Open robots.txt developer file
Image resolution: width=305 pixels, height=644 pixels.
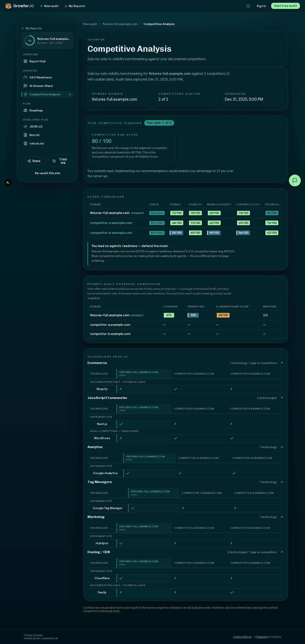pyautogui.click(x=47, y=143)
